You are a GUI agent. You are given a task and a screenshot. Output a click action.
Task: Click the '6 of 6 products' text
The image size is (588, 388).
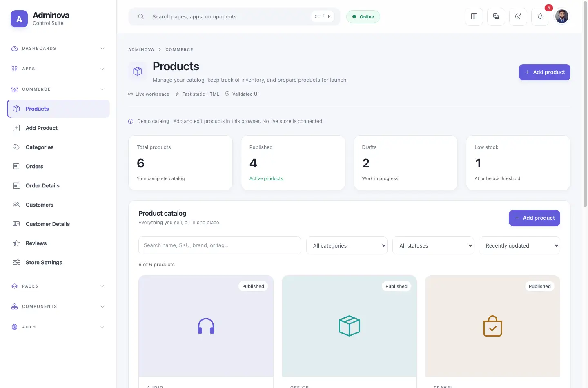coord(156,265)
